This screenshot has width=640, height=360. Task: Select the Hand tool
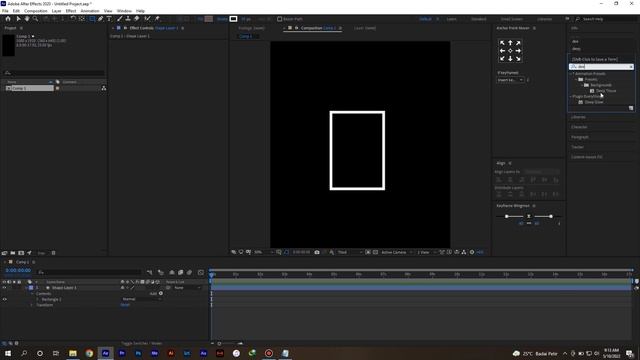pos(27,19)
